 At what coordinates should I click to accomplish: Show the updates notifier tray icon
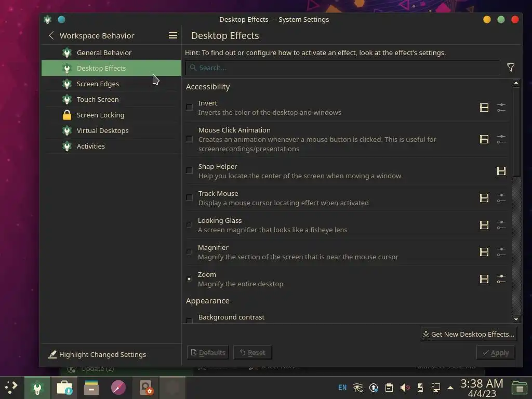pyautogui.click(x=374, y=388)
